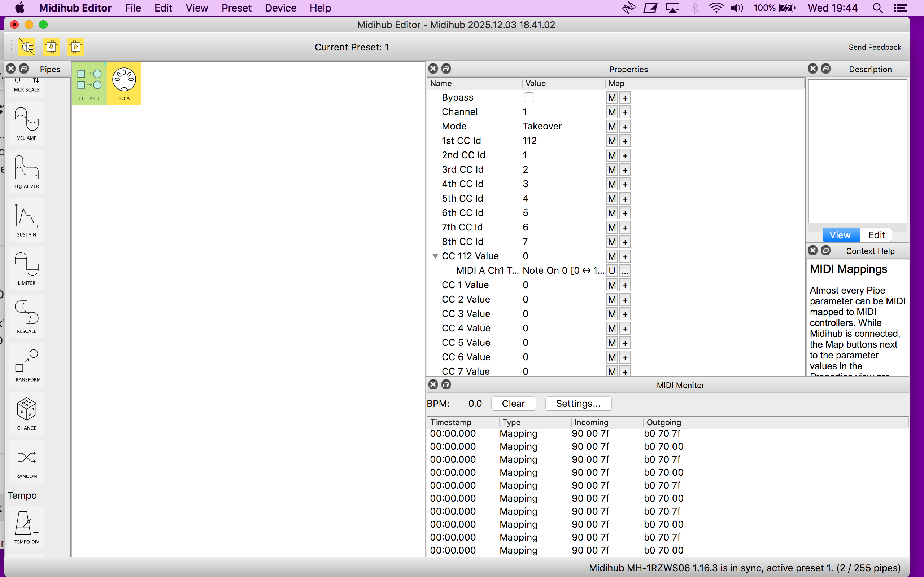The height and width of the screenshot is (577, 924).
Task: Select the EQUALIZER pipe icon
Action: [27, 172]
